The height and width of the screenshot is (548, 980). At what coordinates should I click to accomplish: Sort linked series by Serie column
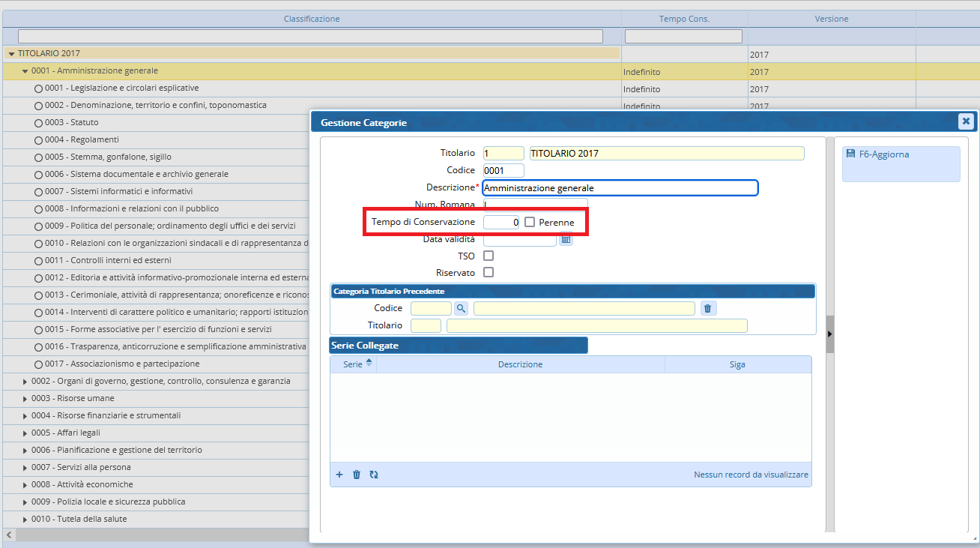tap(353, 364)
